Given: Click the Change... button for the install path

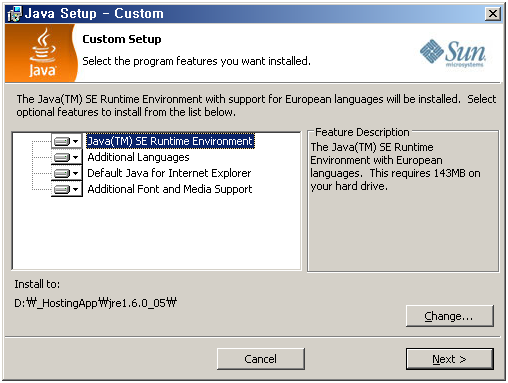Looking at the screenshot, I should (x=450, y=316).
